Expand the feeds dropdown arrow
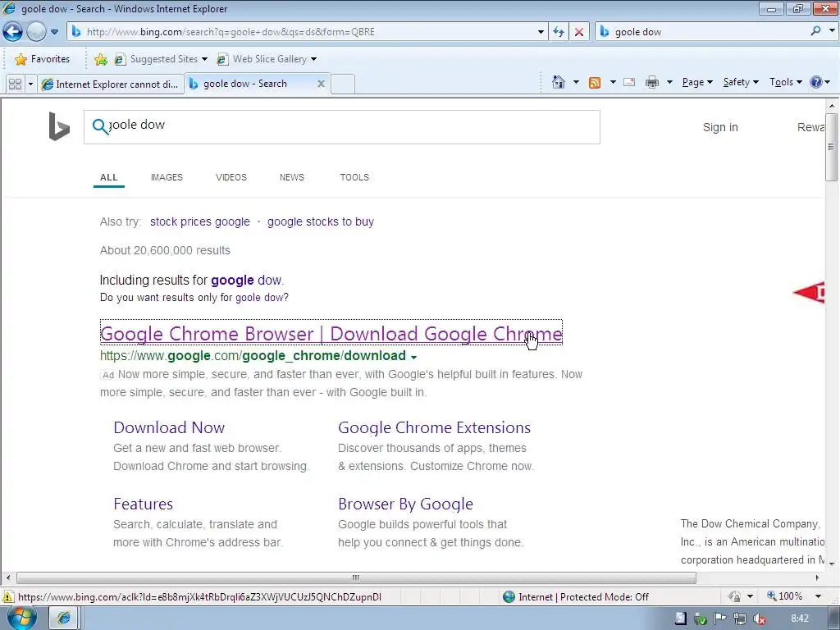Screen dimensions: 840x630 click(613, 82)
